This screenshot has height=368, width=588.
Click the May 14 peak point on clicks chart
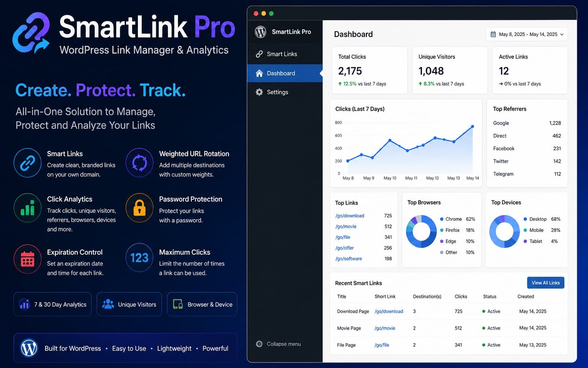pos(472,126)
